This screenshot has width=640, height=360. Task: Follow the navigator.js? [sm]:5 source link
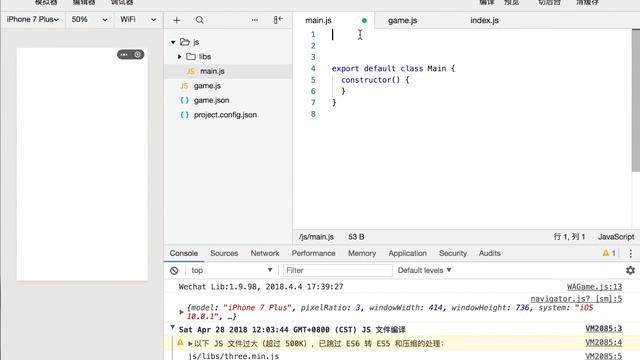click(576, 299)
